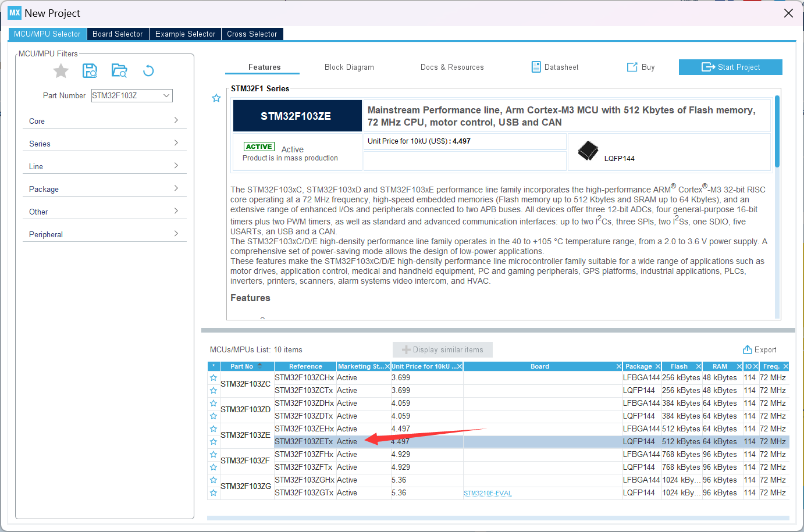Toggle favorite star for STM32F103ZETx row
The height and width of the screenshot is (532, 804).
[x=214, y=442]
